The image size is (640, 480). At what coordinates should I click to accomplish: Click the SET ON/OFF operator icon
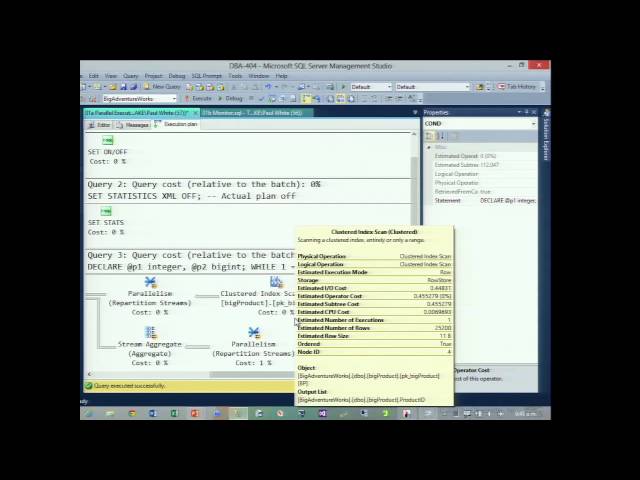[107, 140]
